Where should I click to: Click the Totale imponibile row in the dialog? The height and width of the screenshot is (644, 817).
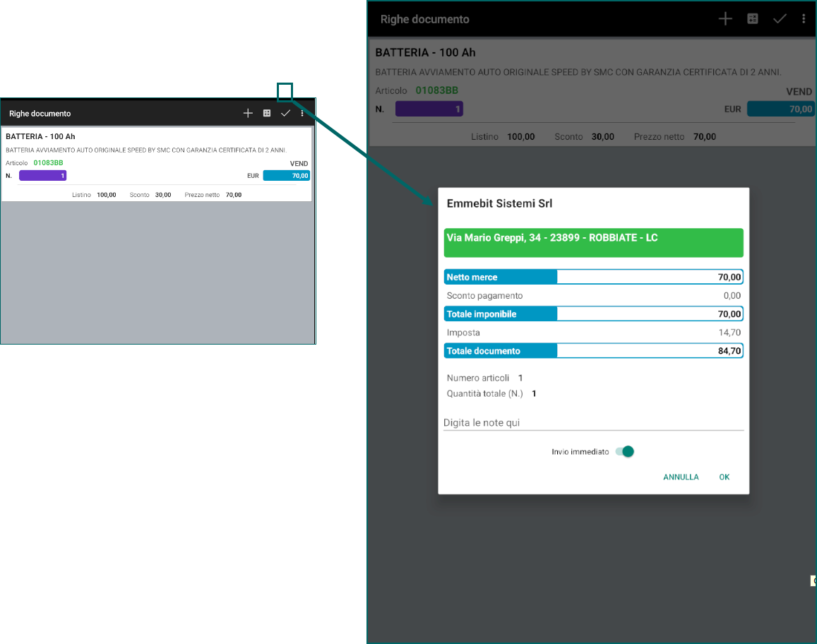coord(593,314)
